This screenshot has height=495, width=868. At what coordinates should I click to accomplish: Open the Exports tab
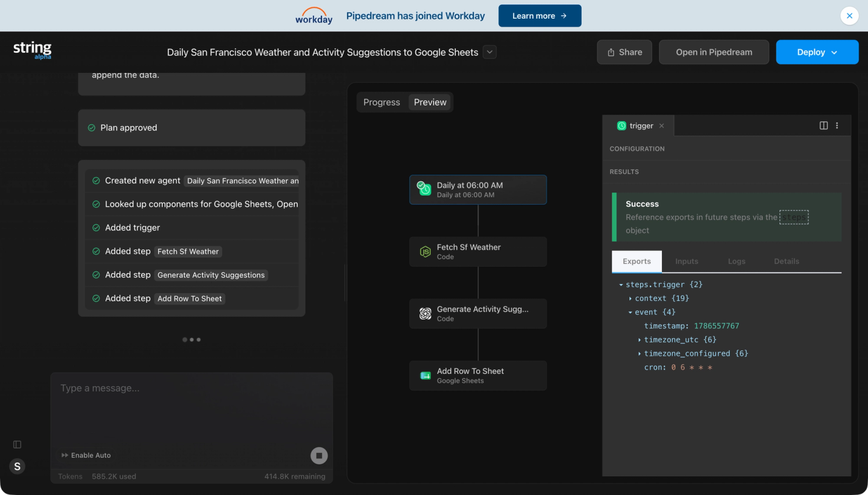[637, 262]
